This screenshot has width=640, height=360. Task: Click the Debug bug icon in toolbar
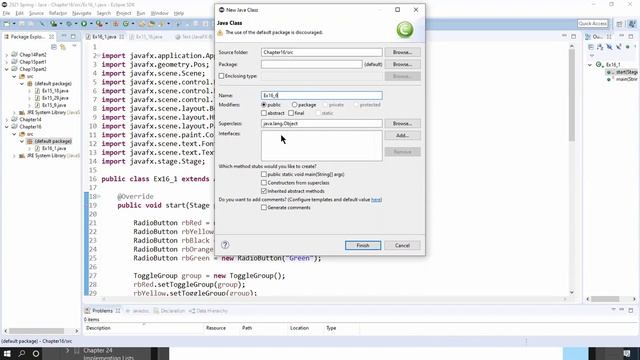(69, 24)
